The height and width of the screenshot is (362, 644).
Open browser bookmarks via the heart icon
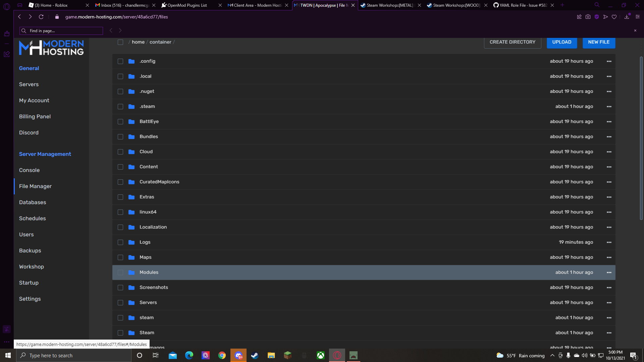614,17
